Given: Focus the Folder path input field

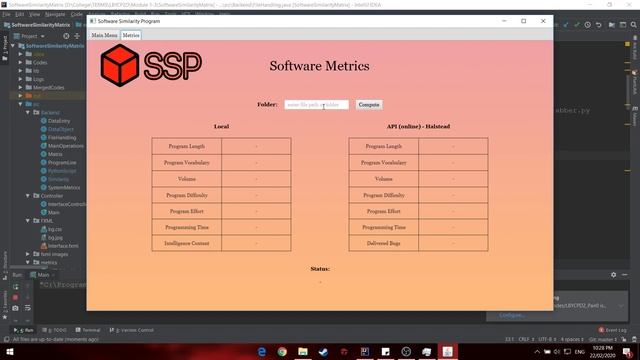Looking at the screenshot, I should click(316, 105).
